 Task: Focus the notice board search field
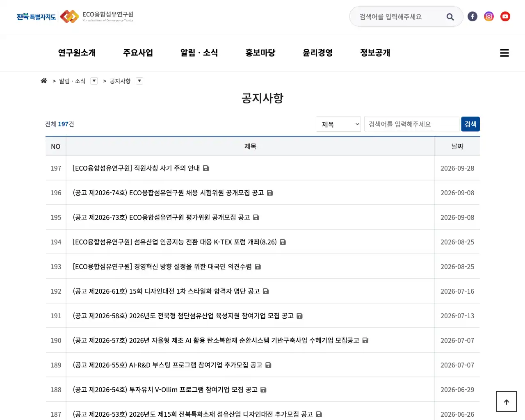pos(412,124)
